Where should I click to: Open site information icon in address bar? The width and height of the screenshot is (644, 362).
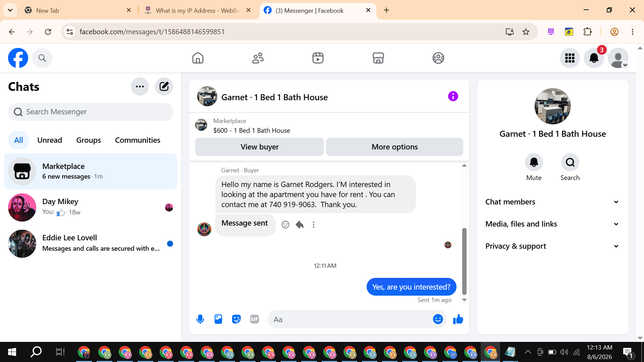pyautogui.click(x=70, y=32)
